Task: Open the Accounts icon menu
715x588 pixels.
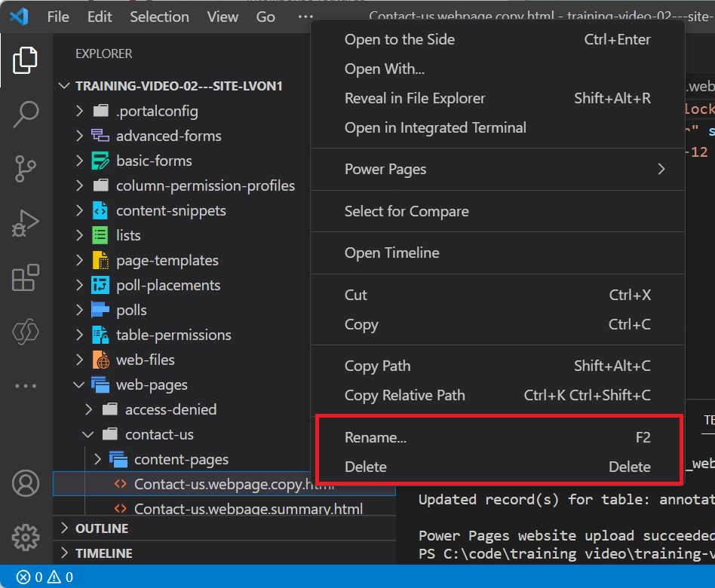Action: (x=26, y=483)
